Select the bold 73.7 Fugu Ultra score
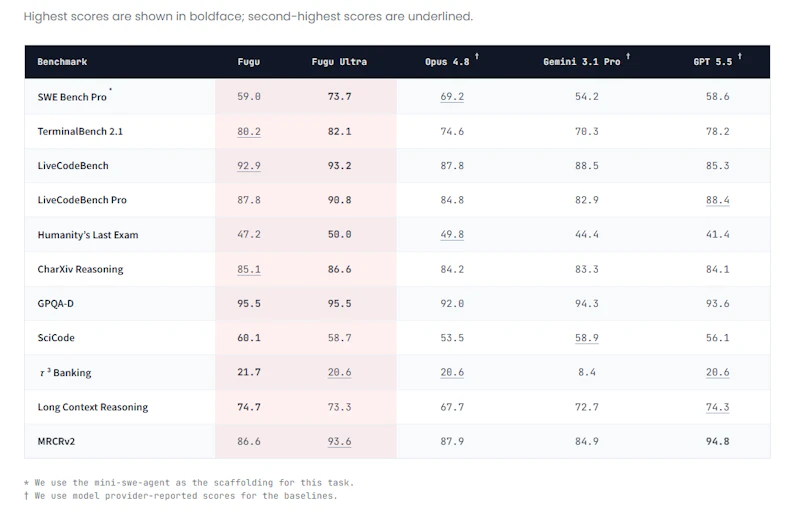Screen dimensions: 800x517 tap(339, 96)
